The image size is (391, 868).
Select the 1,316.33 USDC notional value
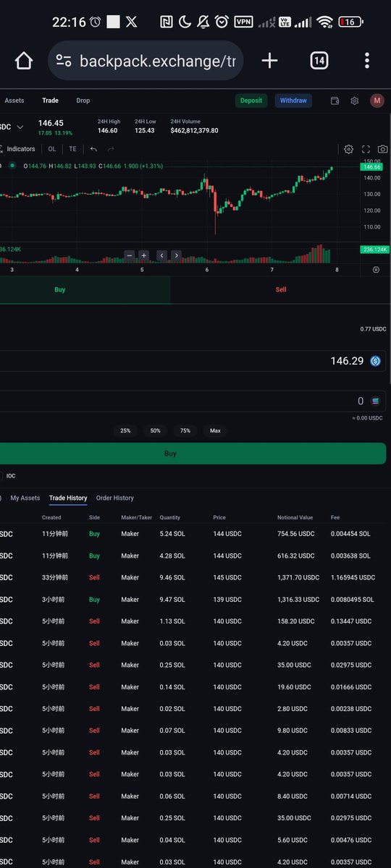click(x=298, y=600)
